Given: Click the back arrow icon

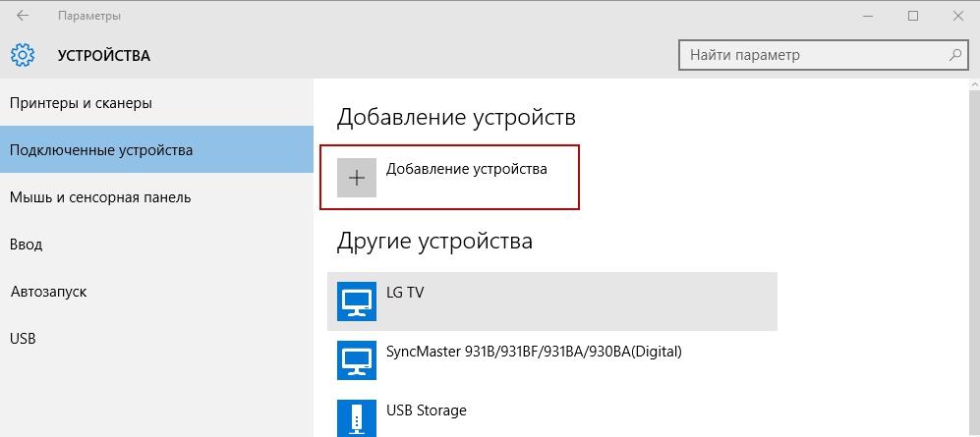Looking at the screenshot, I should [23, 16].
